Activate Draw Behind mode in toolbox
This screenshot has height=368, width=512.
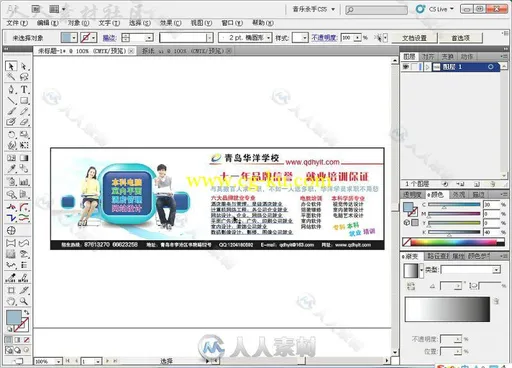point(17,350)
